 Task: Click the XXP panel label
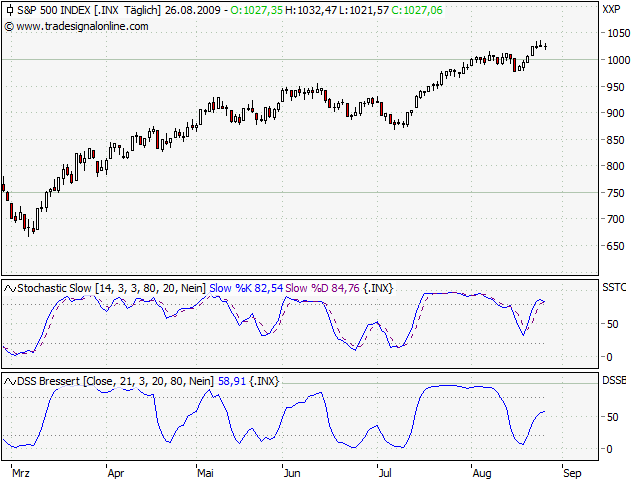pos(611,9)
